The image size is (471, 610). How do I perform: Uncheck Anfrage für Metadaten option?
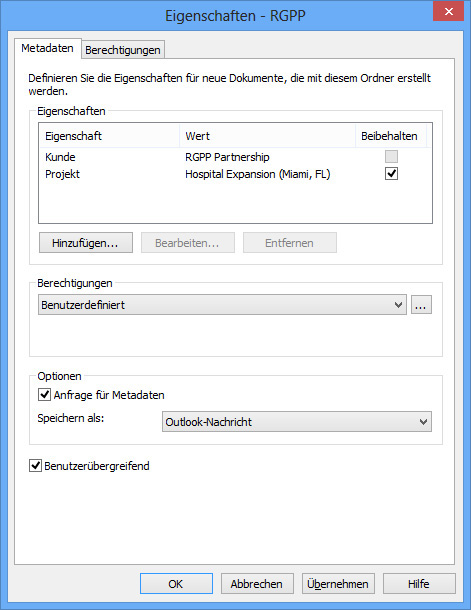(44, 395)
